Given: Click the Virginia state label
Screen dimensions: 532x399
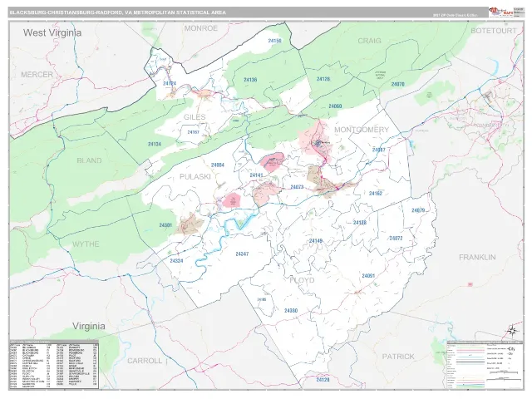Looking at the screenshot, I should pos(89,326).
